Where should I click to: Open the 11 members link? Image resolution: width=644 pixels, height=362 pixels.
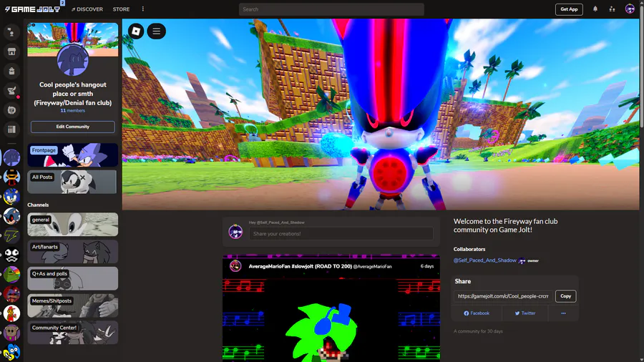pyautogui.click(x=73, y=110)
